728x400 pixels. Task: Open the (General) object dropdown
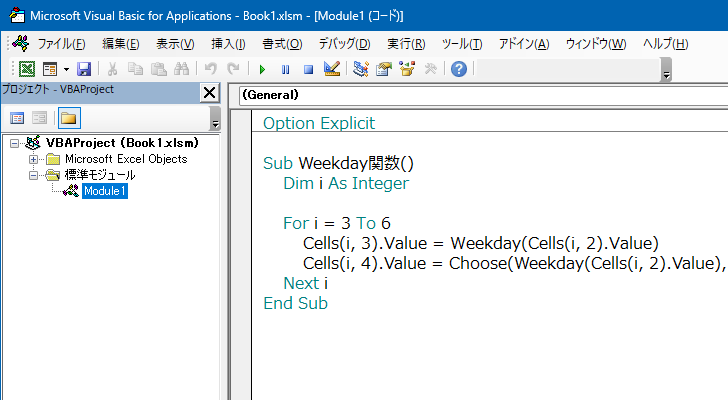(x=483, y=95)
